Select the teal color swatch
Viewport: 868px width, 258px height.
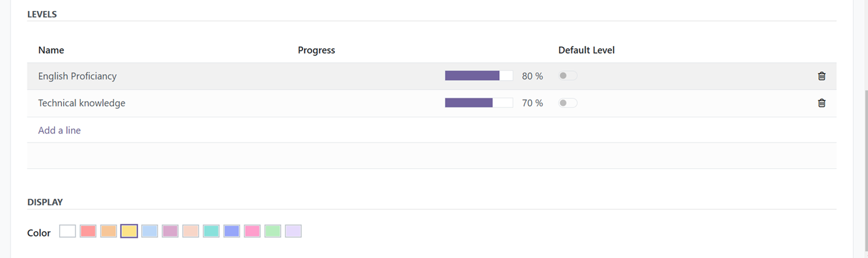pos(211,231)
